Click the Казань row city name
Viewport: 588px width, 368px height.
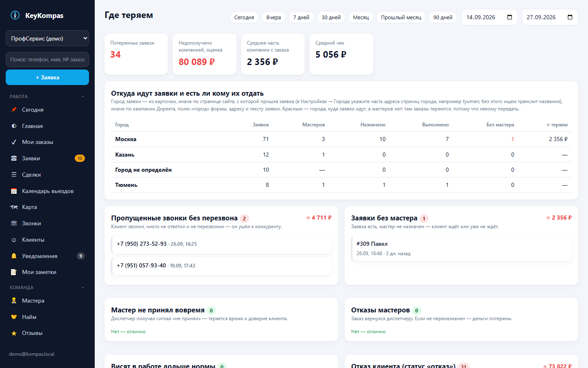pyautogui.click(x=125, y=155)
